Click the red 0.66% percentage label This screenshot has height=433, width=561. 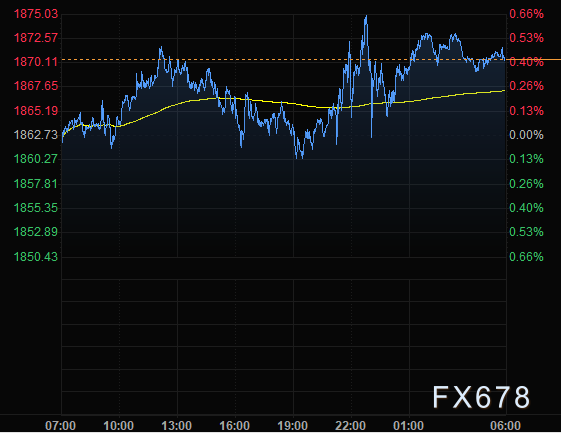[526, 14]
